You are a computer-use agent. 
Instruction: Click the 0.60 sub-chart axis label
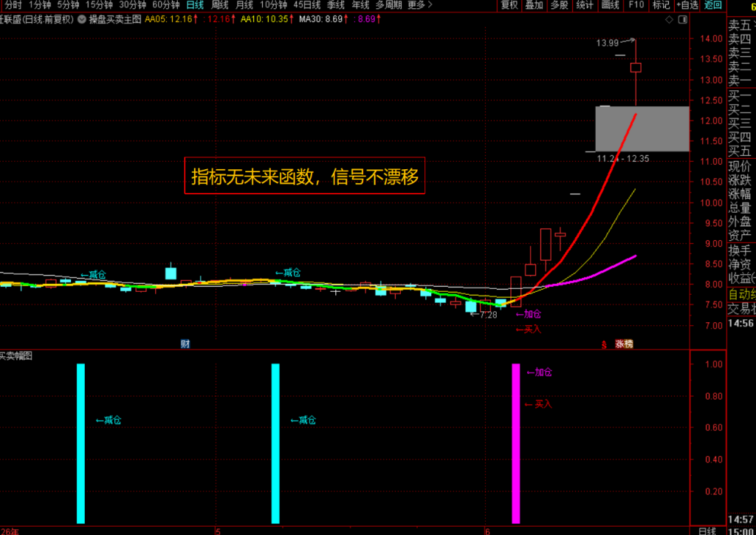[x=714, y=427]
